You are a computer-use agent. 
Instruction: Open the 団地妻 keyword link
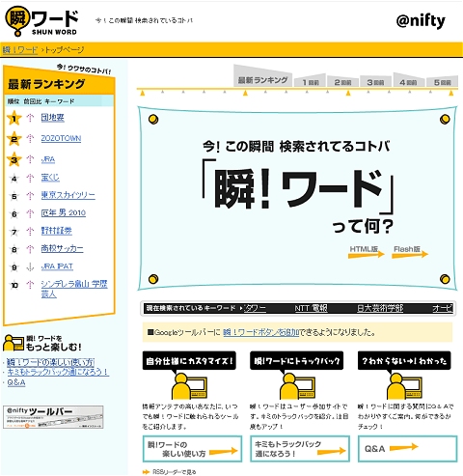(x=52, y=118)
